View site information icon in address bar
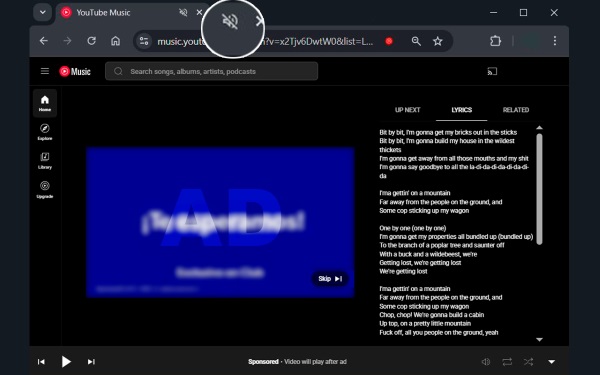Screen dimensions: 600x375 (x=144, y=41)
